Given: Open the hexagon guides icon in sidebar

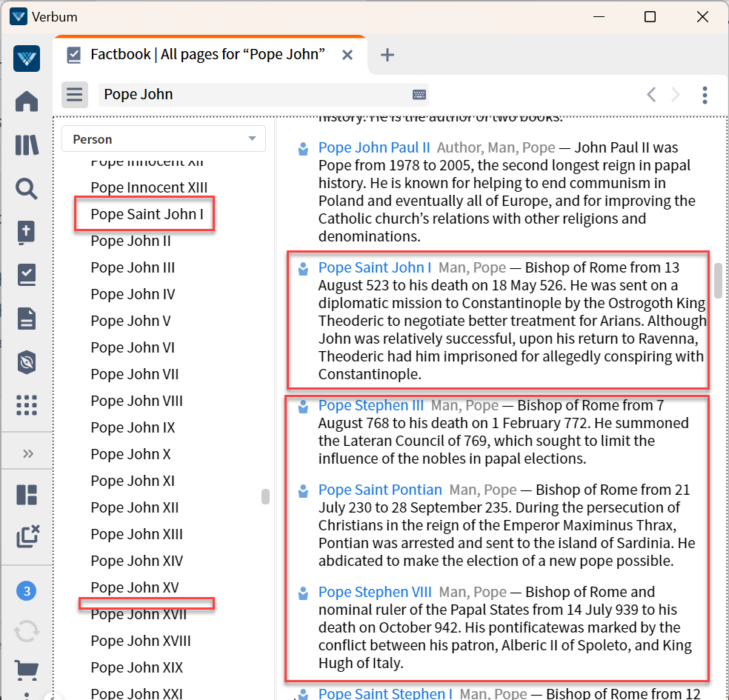Looking at the screenshot, I should [27, 362].
